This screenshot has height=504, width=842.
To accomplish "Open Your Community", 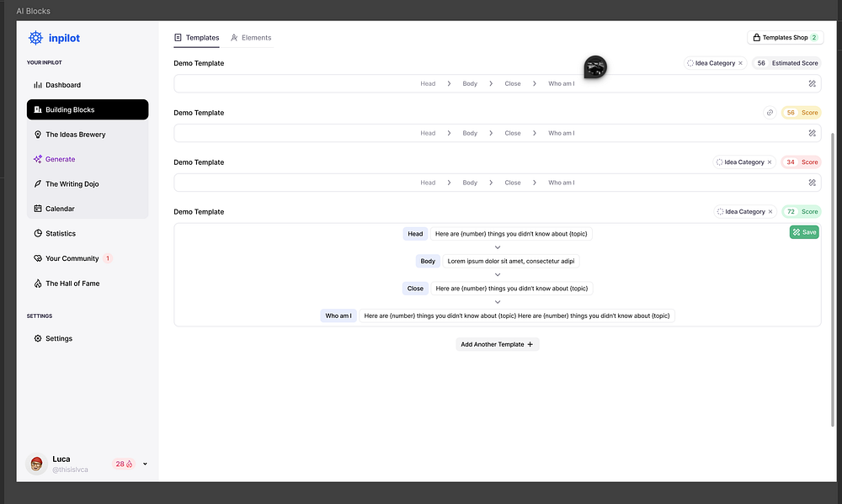I will click(88, 258).
